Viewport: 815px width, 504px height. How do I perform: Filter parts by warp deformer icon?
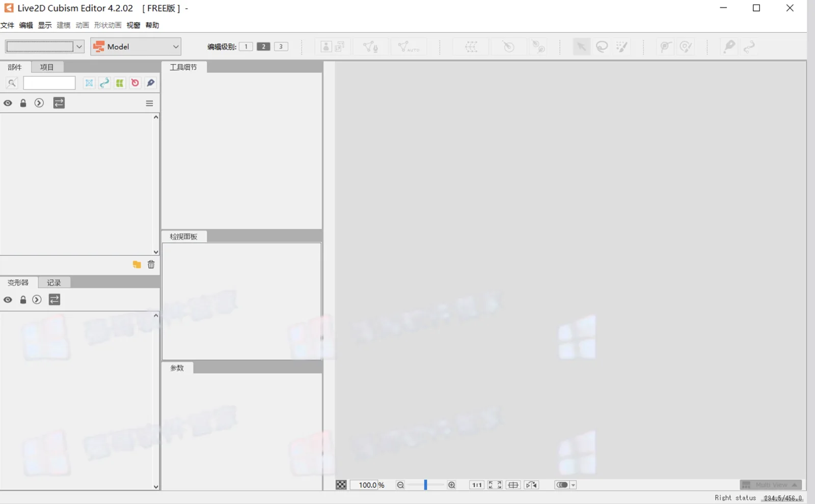89,83
